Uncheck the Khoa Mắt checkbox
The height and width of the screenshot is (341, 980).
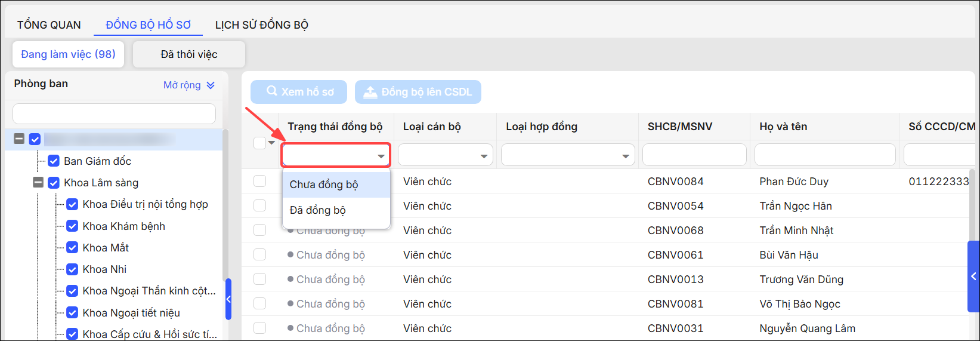[x=72, y=247]
